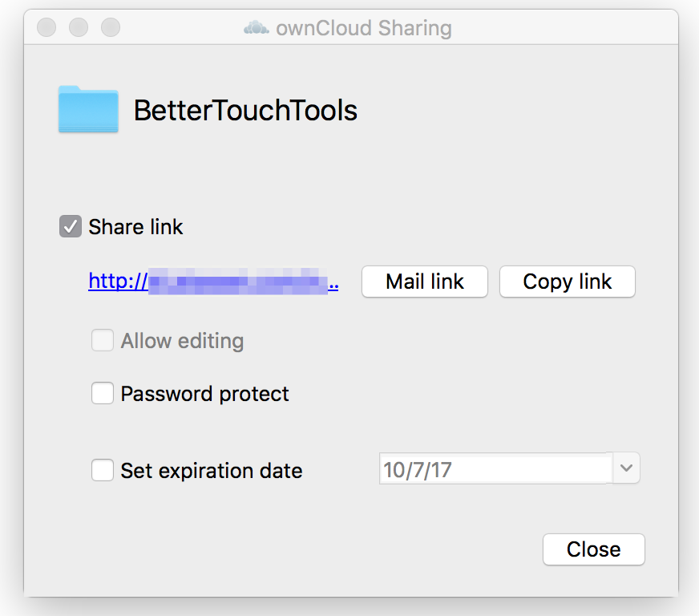699x616 pixels.
Task: Click the blue BetterTouchTools folder icon
Action: pos(88,109)
